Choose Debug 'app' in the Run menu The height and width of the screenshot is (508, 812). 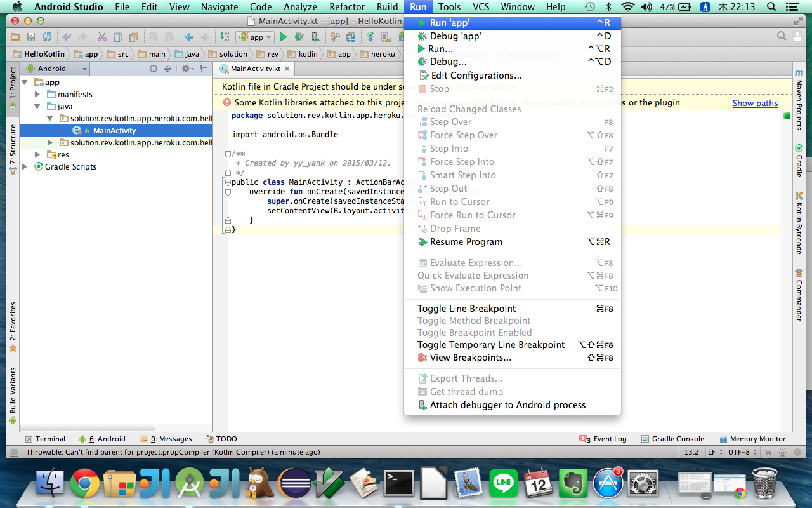click(x=513, y=36)
